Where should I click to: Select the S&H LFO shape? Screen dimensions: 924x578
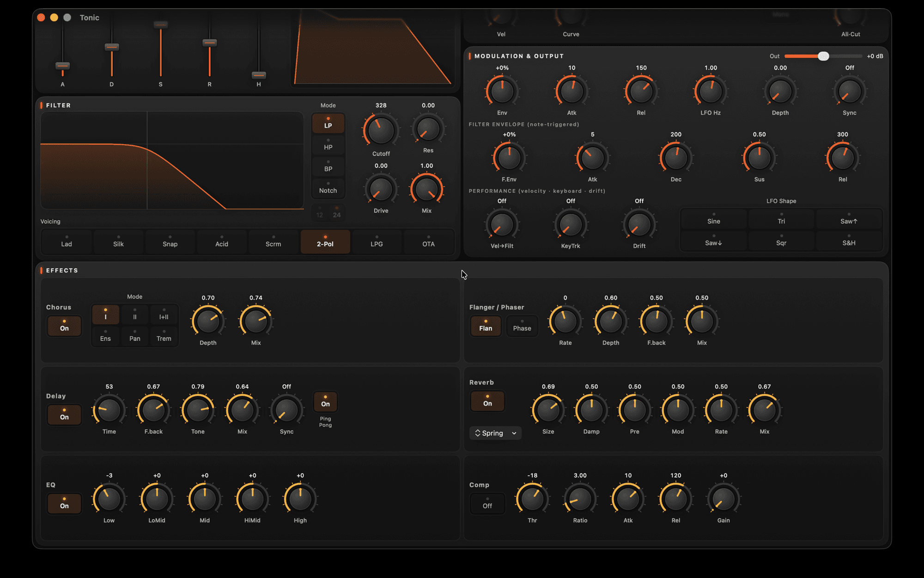pos(849,241)
